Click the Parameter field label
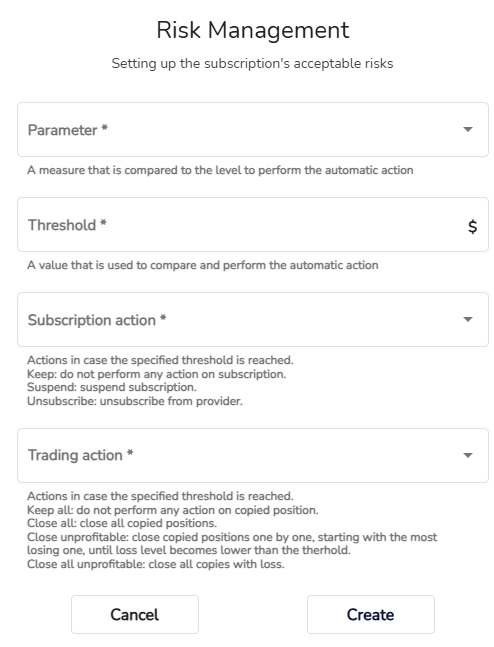This screenshot has width=494, height=647. (68, 130)
